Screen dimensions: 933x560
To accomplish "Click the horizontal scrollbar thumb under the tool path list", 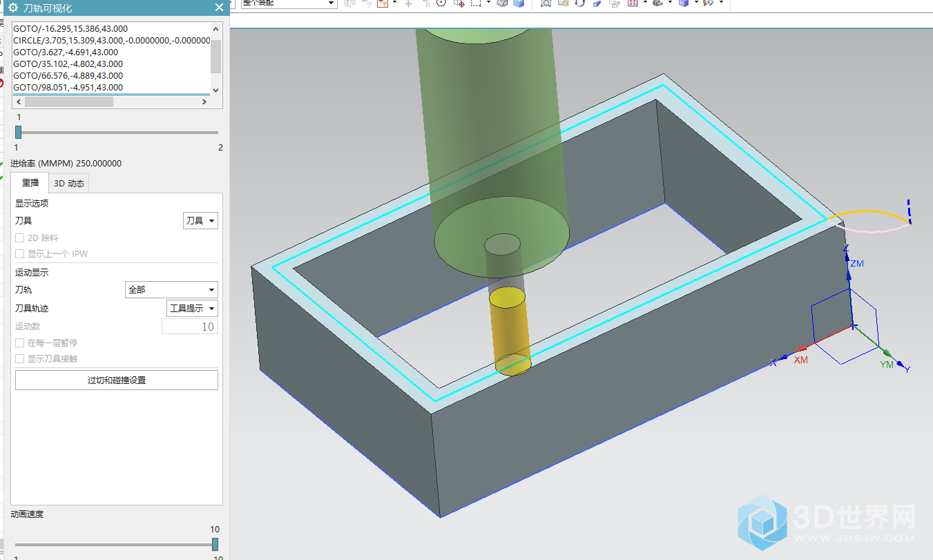I will coord(69,102).
